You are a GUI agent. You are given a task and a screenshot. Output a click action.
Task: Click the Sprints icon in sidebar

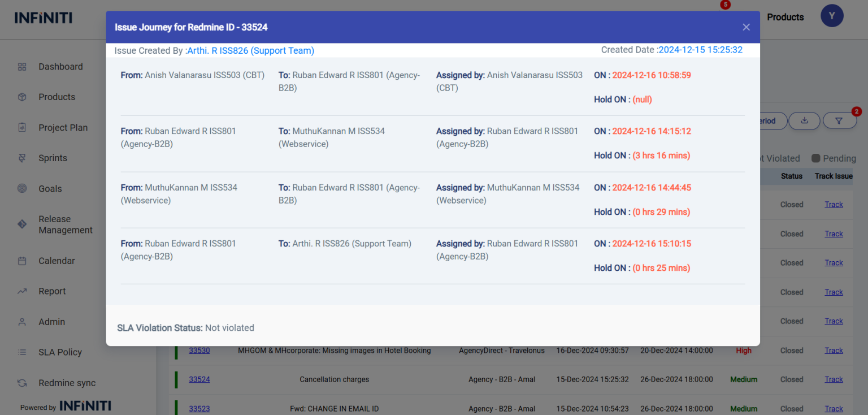coord(22,158)
